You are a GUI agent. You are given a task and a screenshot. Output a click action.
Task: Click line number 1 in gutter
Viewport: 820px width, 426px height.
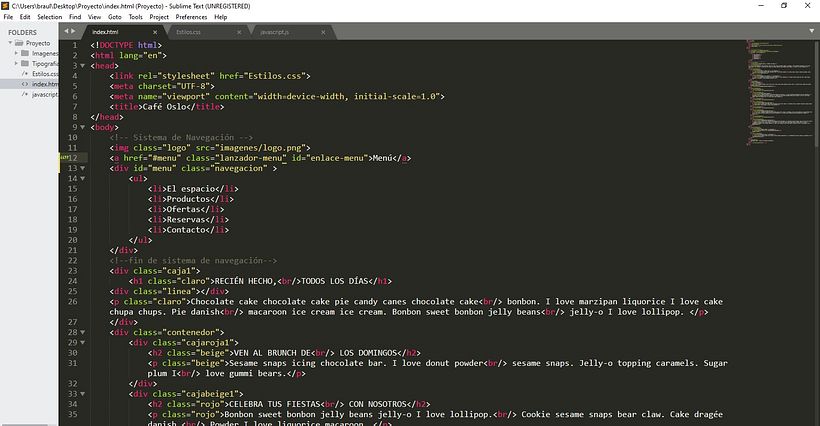pyautogui.click(x=75, y=45)
